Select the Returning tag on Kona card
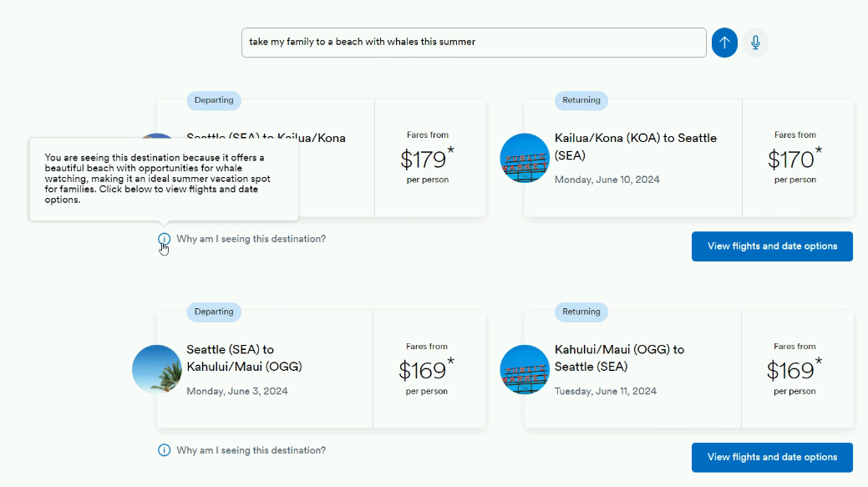This screenshot has height=487, width=868. 581,100
